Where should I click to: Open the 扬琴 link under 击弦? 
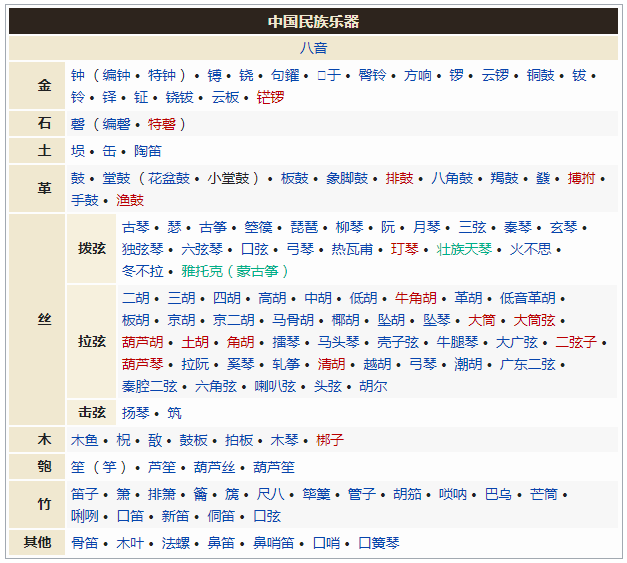pos(136,412)
